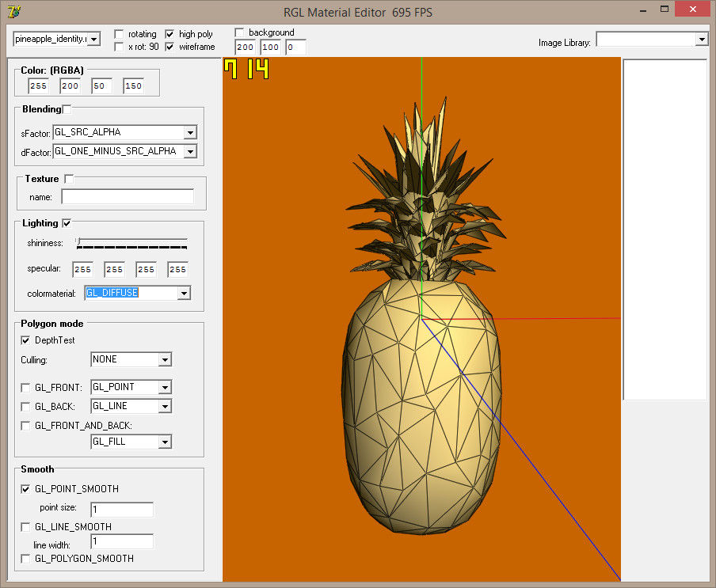Click the app icon in title bar
The width and height of the screenshot is (716, 588).
pos(13,10)
